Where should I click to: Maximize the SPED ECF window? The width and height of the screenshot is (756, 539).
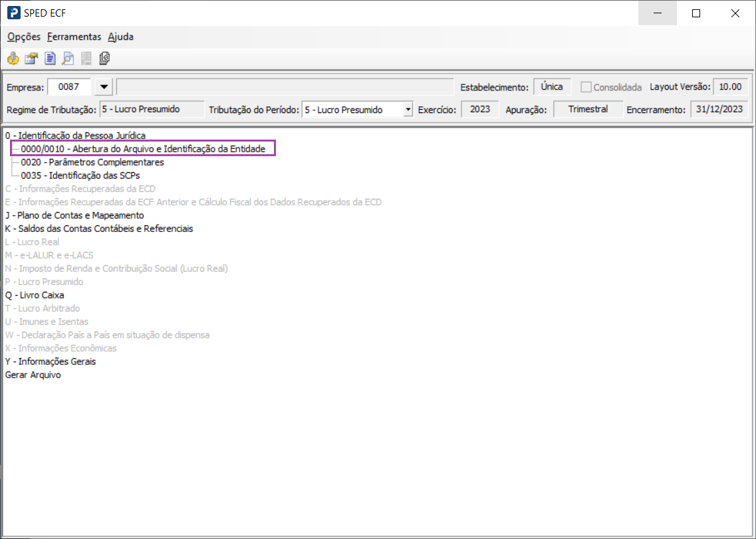click(x=696, y=13)
